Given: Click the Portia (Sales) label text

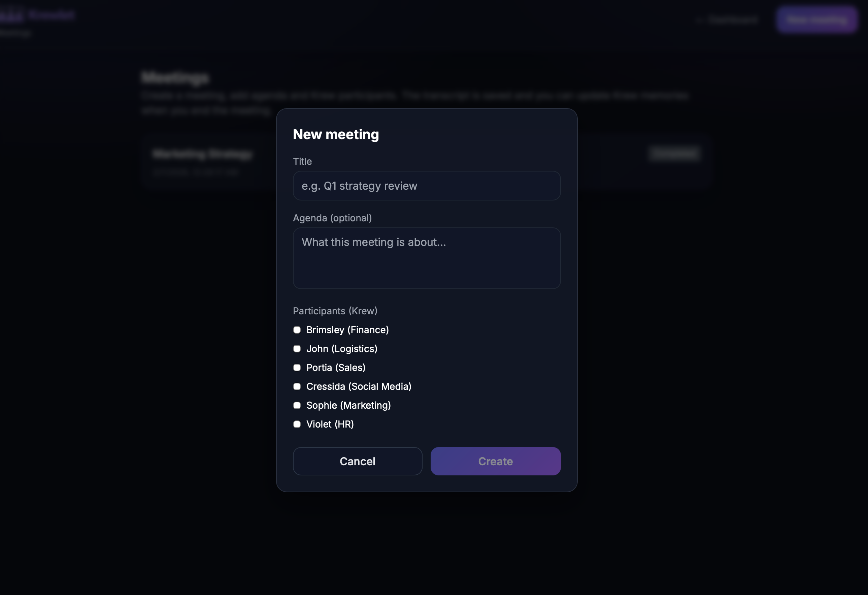Looking at the screenshot, I should (336, 367).
